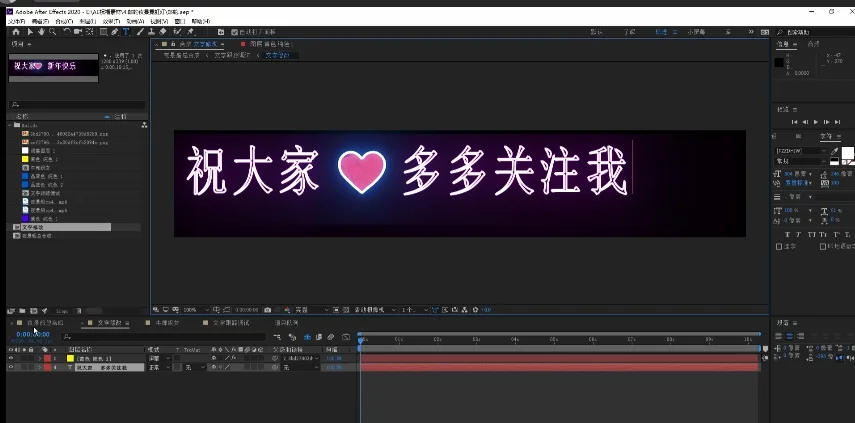Select the Zoom magnifier tool
Viewport: 855px width, 423px height.
(53, 31)
